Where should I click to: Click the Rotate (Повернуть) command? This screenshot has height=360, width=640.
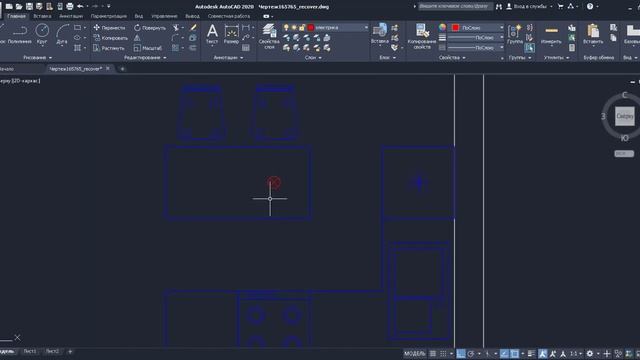coord(150,28)
